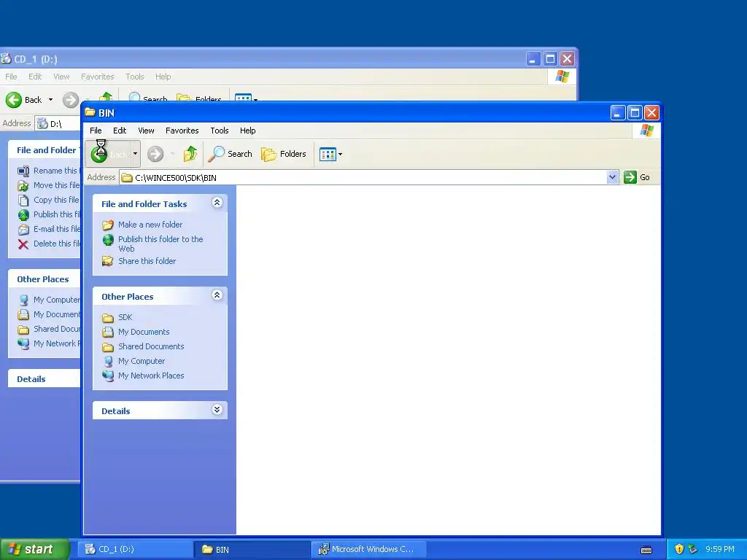Open My Network Places in BIN window
This screenshot has height=560, width=747.
click(x=151, y=376)
